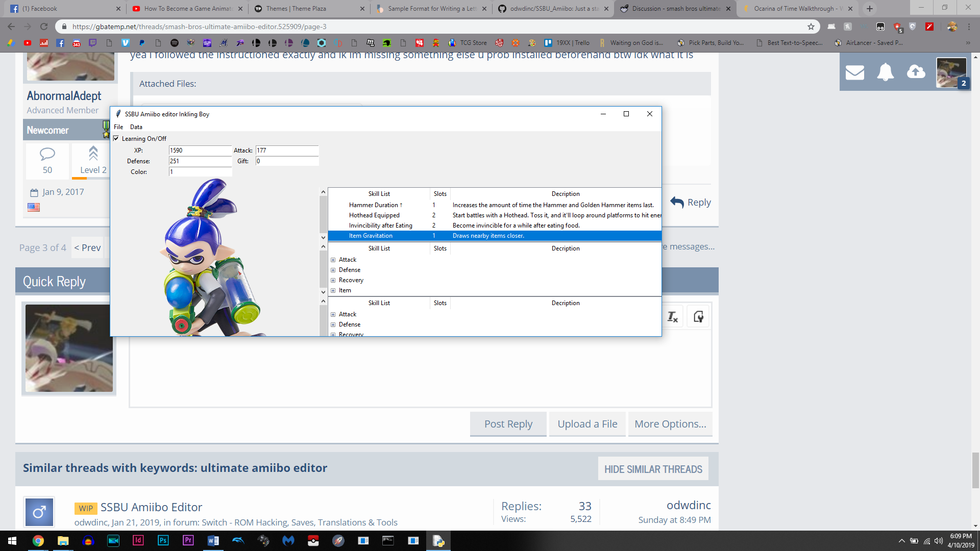Open the Windows Start menu
Image resolution: width=980 pixels, height=551 pixels.
[x=12, y=540]
